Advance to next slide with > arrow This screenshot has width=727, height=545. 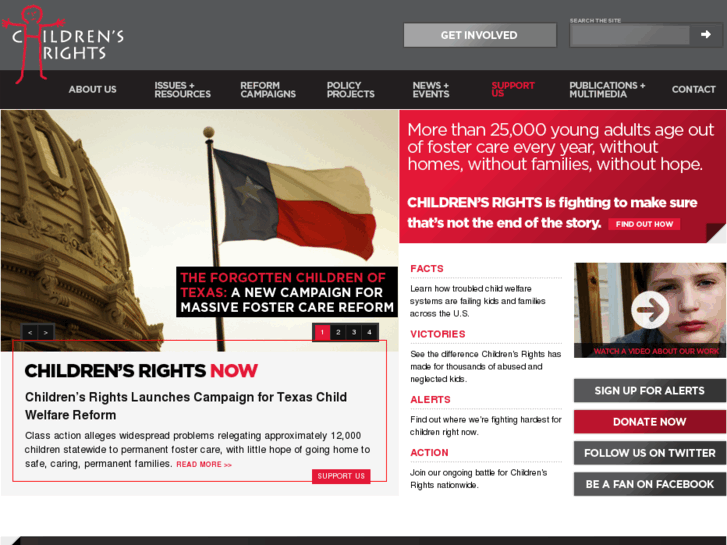click(x=45, y=332)
